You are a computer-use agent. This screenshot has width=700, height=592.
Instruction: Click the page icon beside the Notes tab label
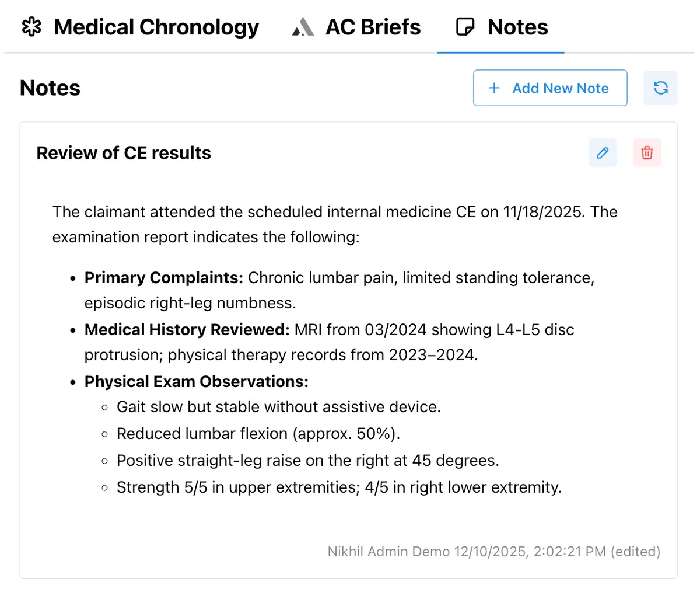464,26
